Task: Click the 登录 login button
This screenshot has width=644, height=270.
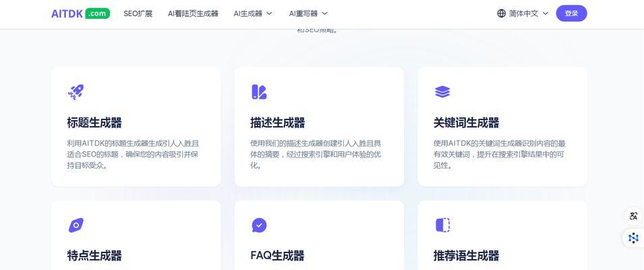Action: click(571, 13)
